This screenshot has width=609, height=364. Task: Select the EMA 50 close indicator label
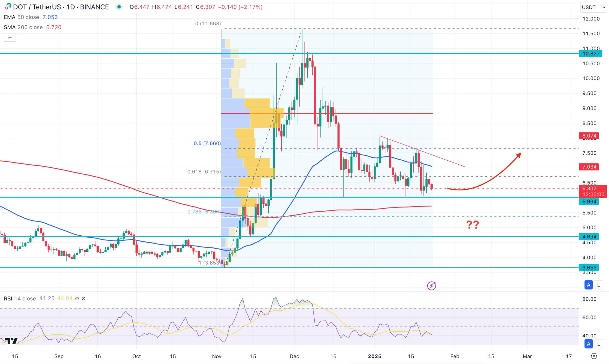(22, 17)
